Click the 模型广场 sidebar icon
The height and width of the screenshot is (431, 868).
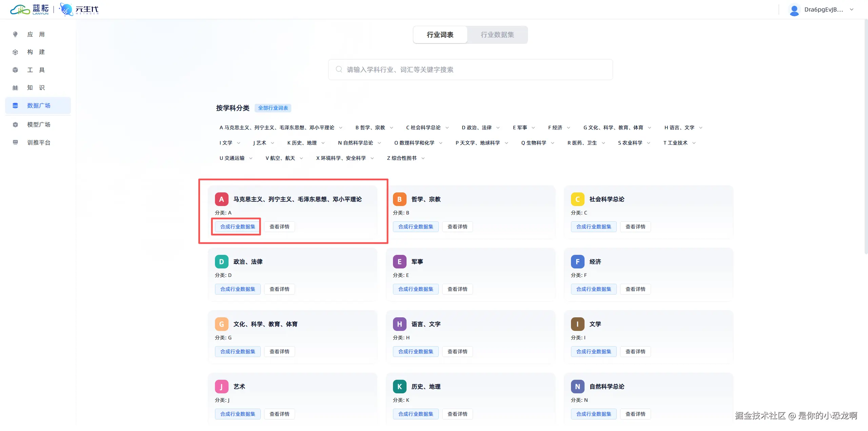coord(15,125)
